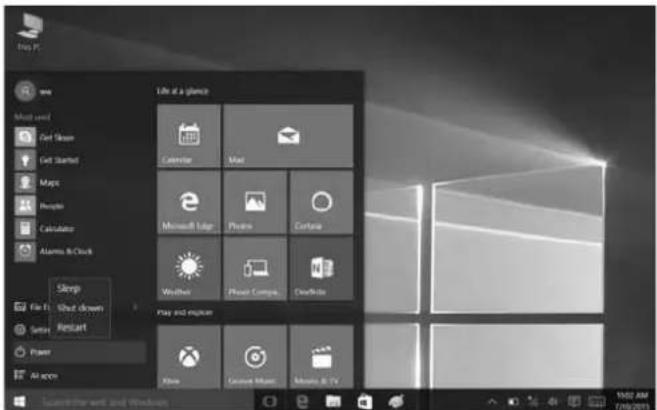Launch Edge from the taskbar

pyautogui.click(x=302, y=402)
